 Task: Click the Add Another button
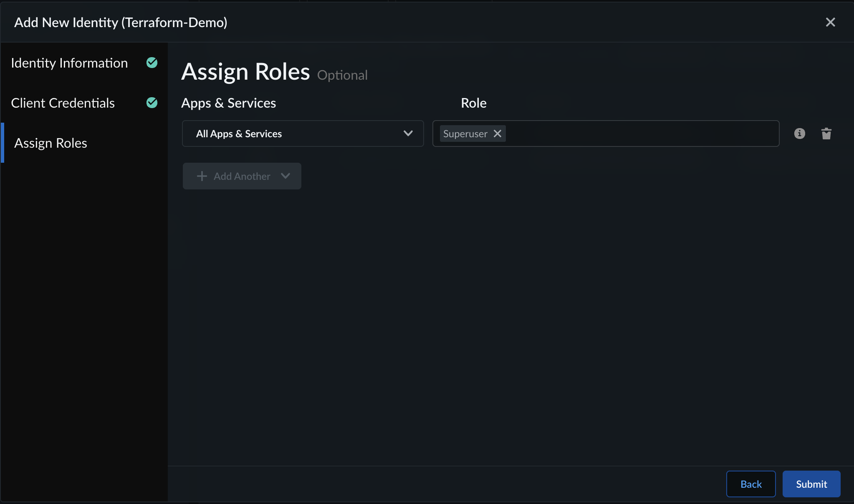click(242, 176)
